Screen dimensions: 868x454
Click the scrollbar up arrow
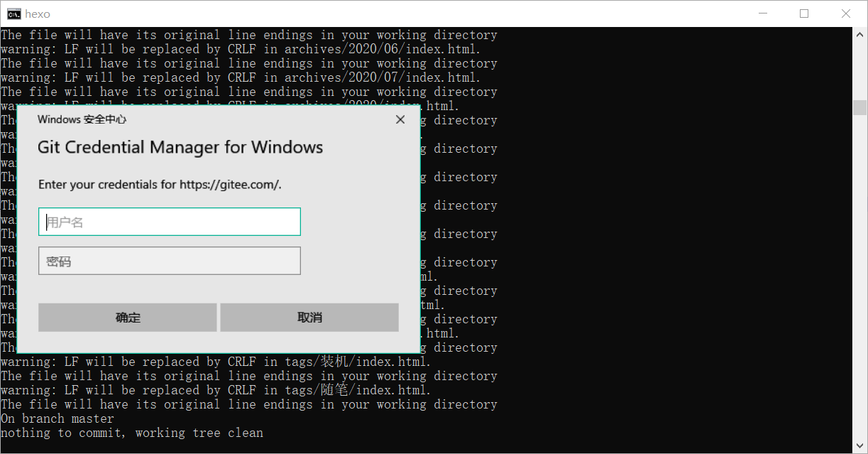[x=859, y=34]
